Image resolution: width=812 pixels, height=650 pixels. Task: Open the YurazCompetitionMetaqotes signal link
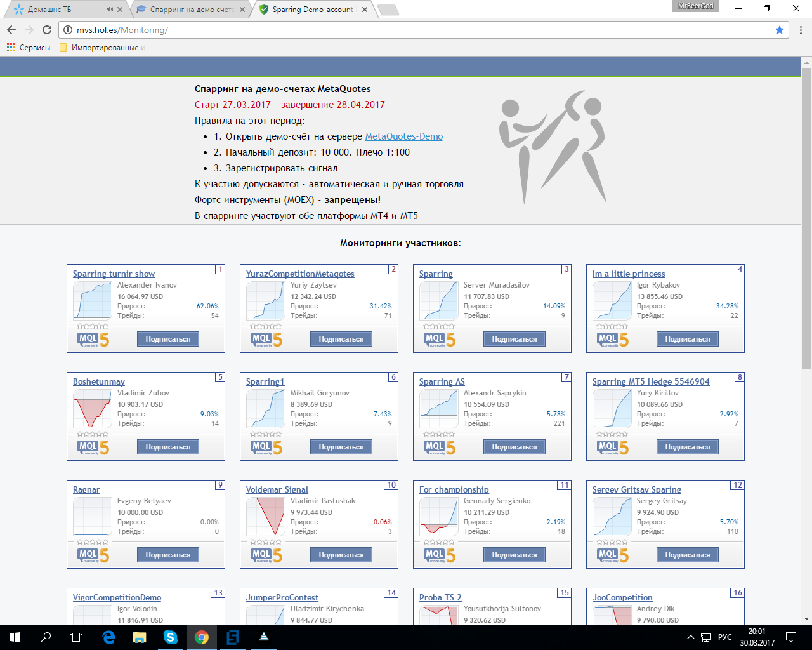point(300,274)
